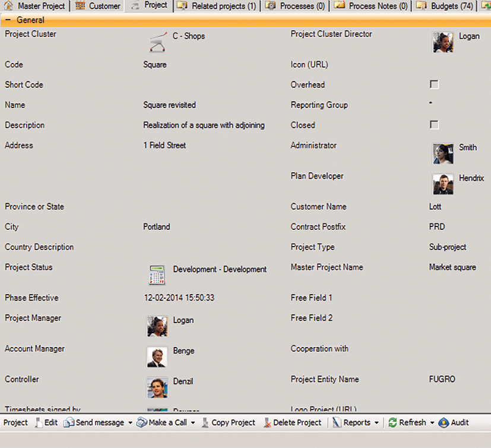
Task: Tick the Closed checkbox
Action: tap(434, 125)
